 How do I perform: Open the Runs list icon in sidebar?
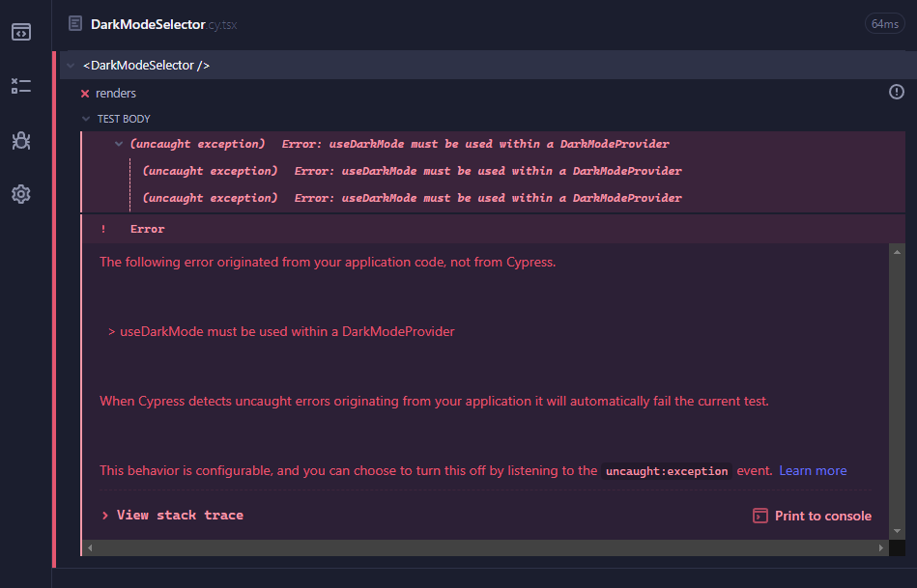click(21, 86)
